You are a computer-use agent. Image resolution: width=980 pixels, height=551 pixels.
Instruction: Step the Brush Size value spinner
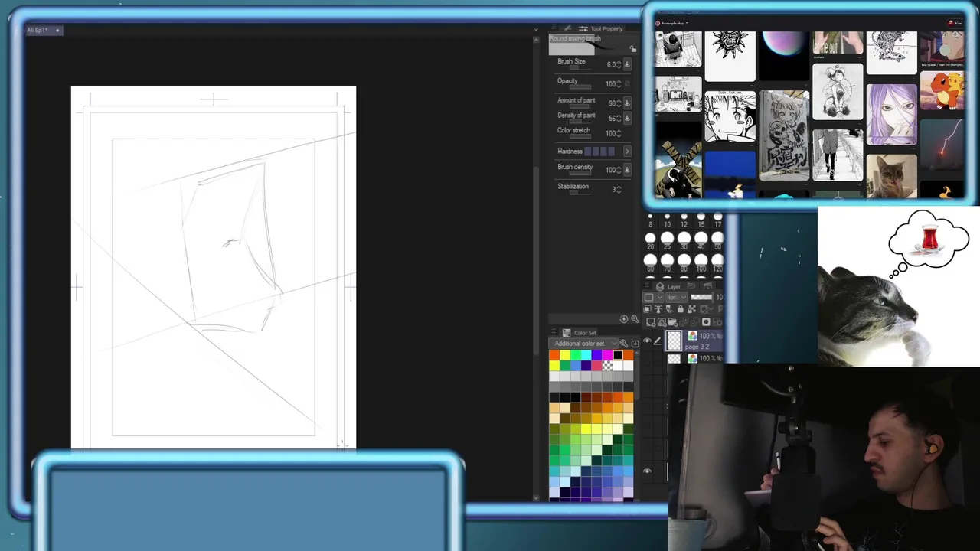(619, 64)
